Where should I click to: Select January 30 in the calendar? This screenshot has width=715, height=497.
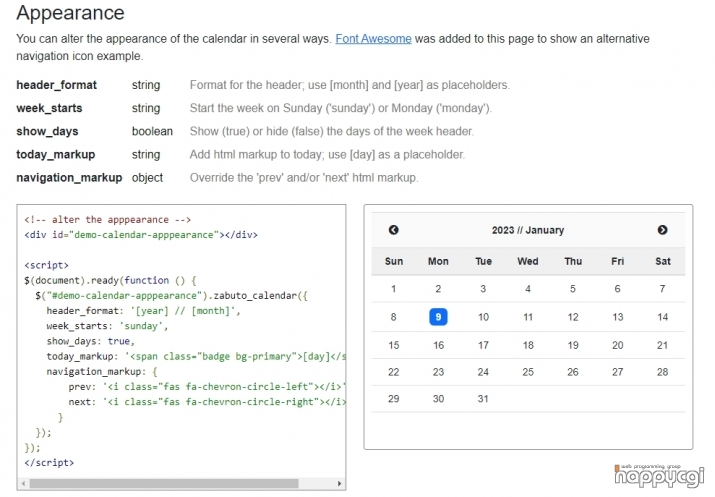click(x=438, y=399)
